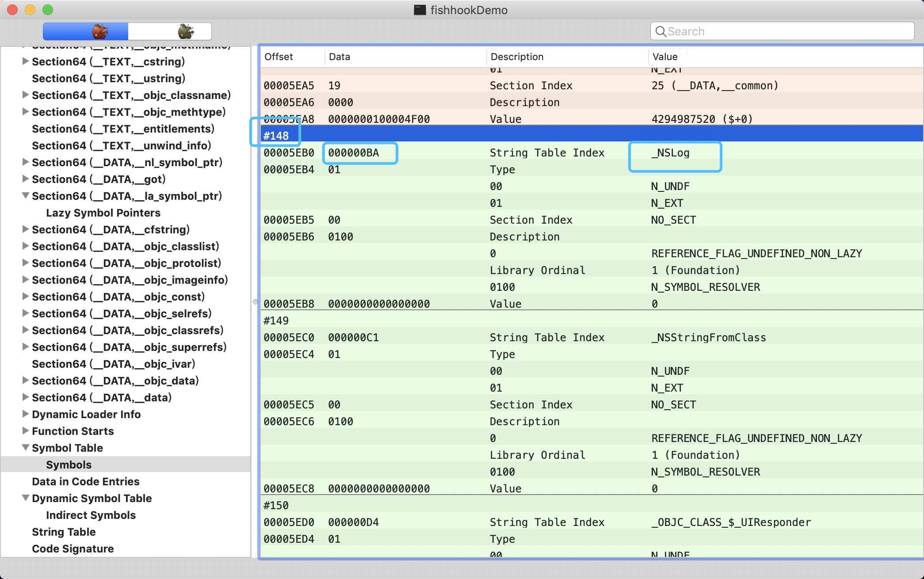The image size is (924, 579).
Task: Click the magnifier icon in Search field
Action: (661, 31)
